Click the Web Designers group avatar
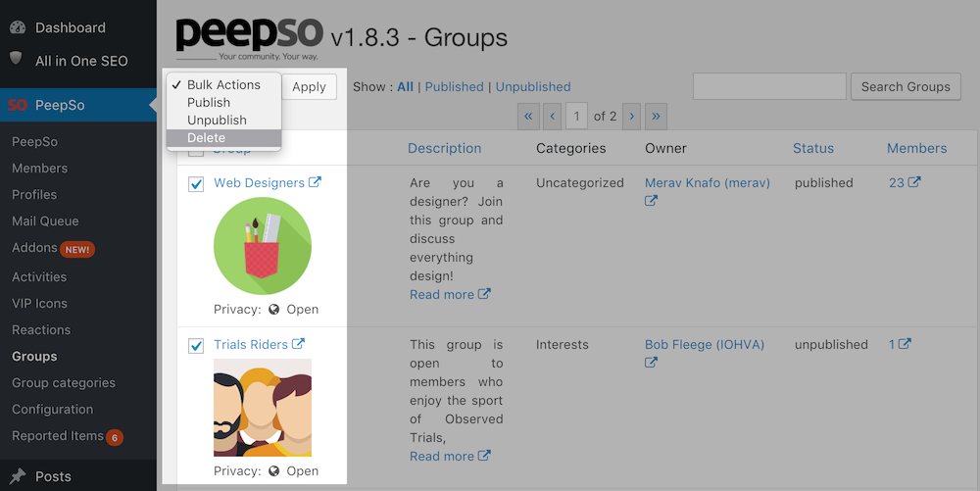The width and height of the screenshot is (980, 491). 263,246
